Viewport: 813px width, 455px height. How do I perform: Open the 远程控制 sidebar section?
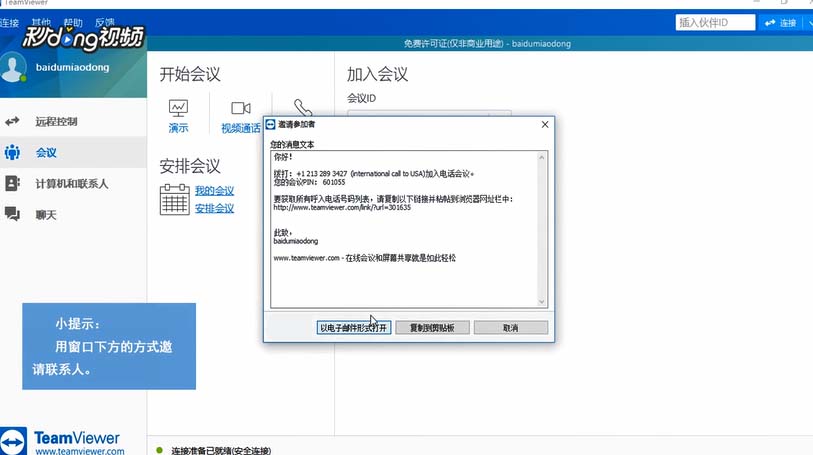click(57, 121)
